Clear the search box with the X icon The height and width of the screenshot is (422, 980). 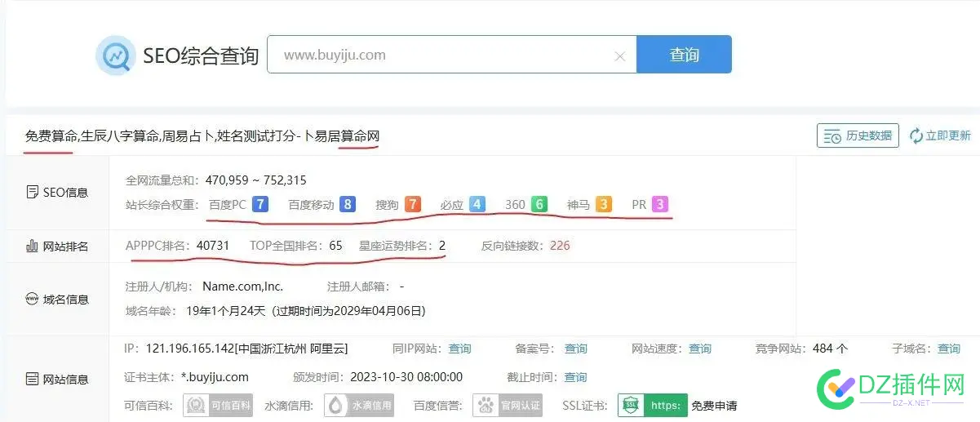620,56
